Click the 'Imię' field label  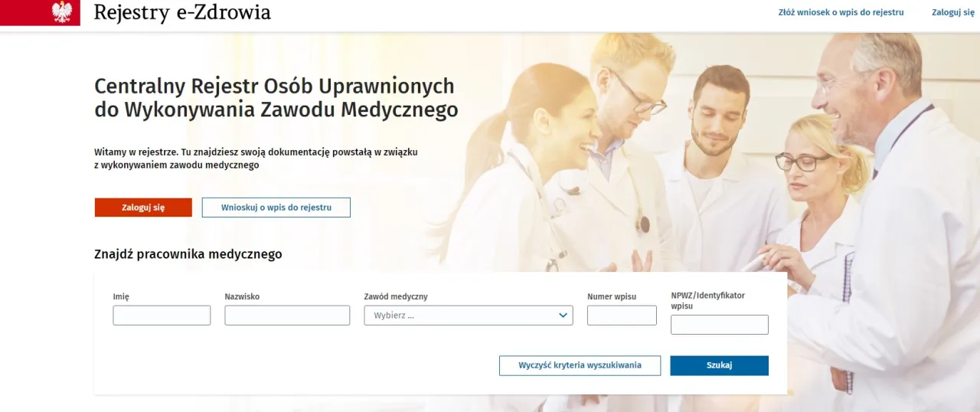point(121,296)
